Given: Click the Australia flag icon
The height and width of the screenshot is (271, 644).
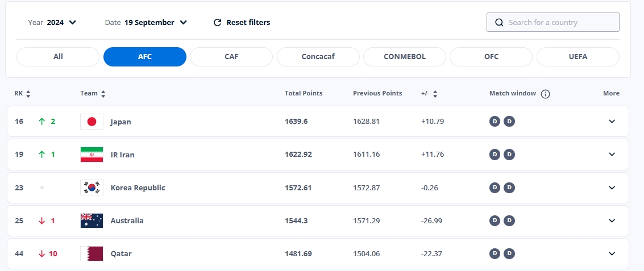Looking at the screenshot, I should [x=92, y=220].
